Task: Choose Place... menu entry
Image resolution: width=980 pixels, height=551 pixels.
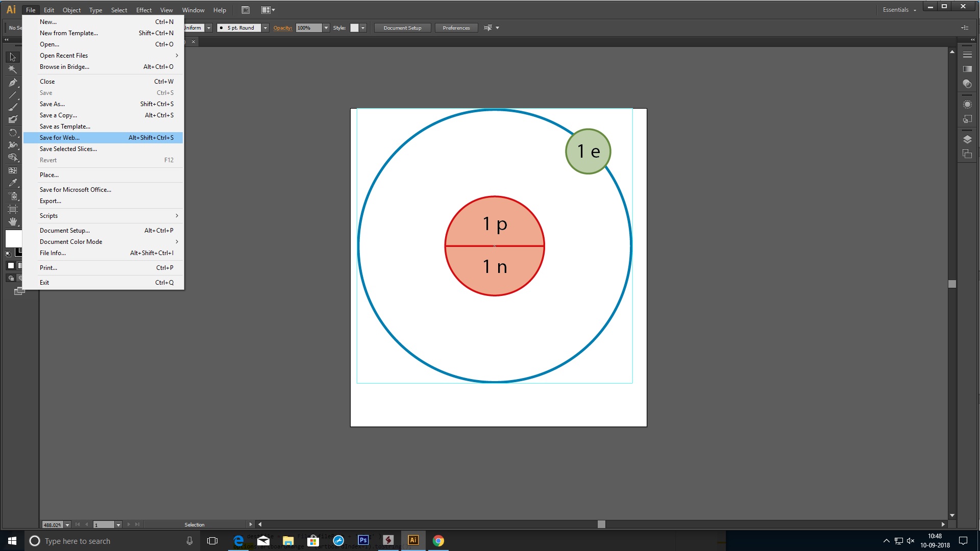Action: pyautogui.click(x=103, y=175)
